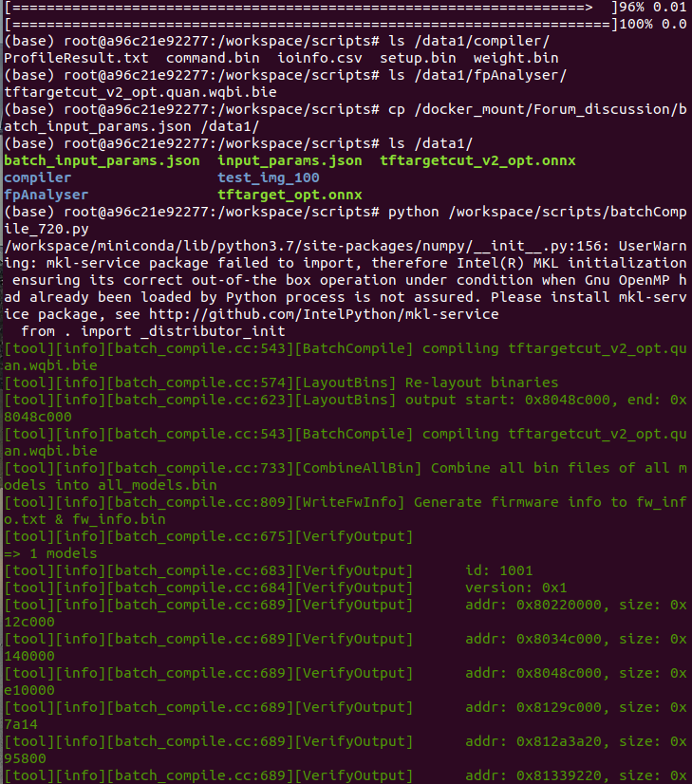Image resolution: width=692 pixels, height=784 pixels.
Task: Click the 100% progress bar line
Action: 346,24
